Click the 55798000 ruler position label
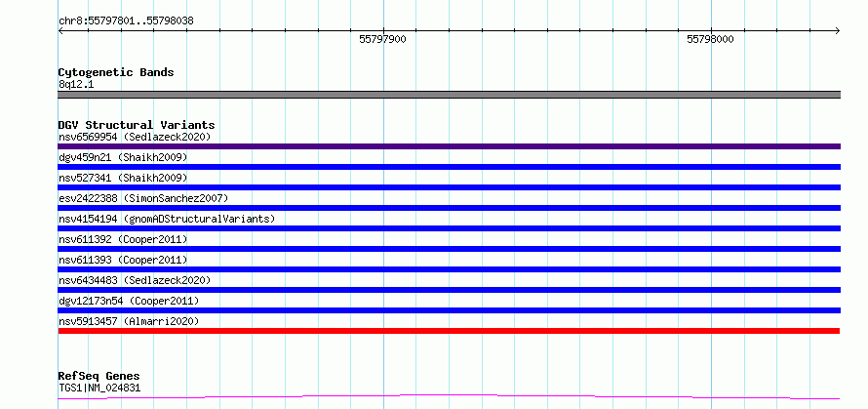 pos(710,39)
